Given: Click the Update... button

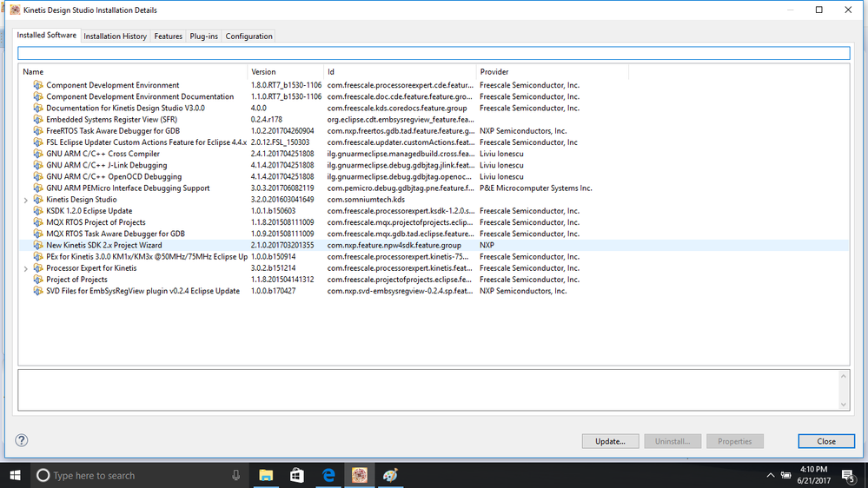Looking at the screenshot, I should (610, 441).
